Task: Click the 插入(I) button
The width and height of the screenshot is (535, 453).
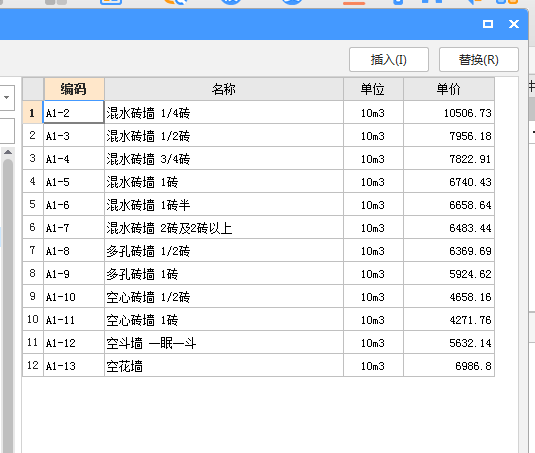Action: point(389,60)
